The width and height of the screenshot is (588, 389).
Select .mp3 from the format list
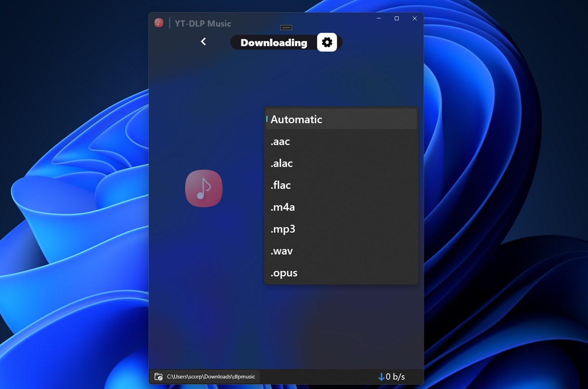click(341, 229)
